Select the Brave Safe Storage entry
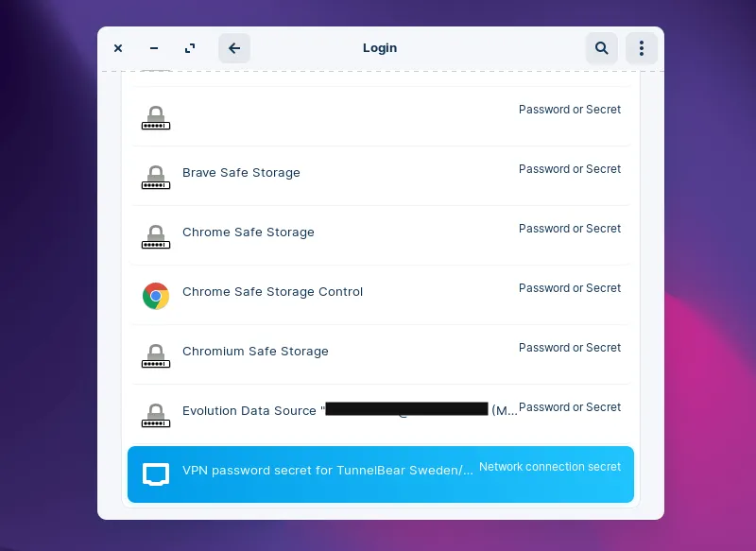This screenshot has width=756, height=551. click(241, 173)
